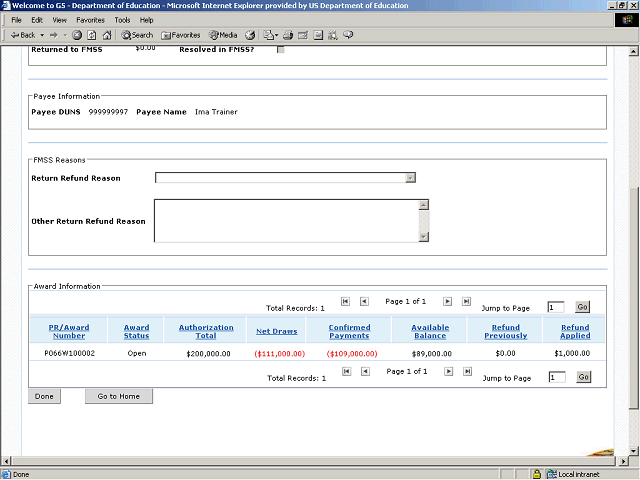Toggle the Resolved in FMSS checkbox

[280, 49]
